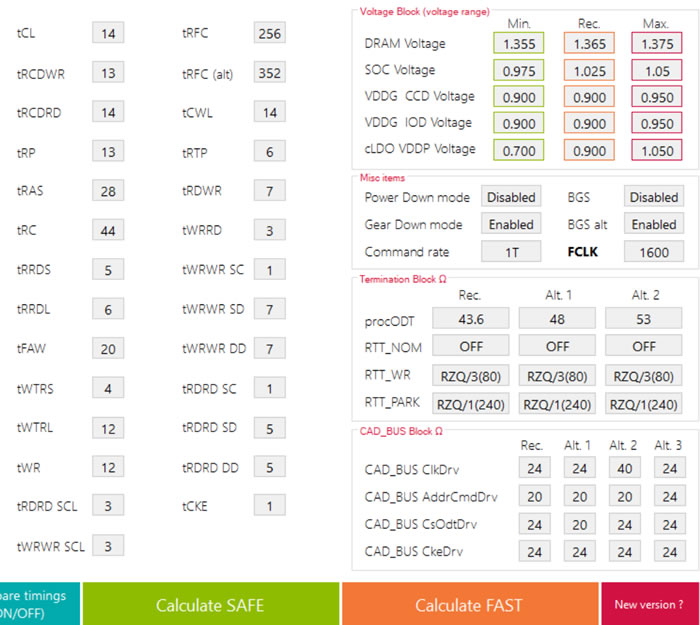700x625 pixels.
Task: Select the RTT_NOM Alt. 1 OFF field
Action: [x=557, y=346]
